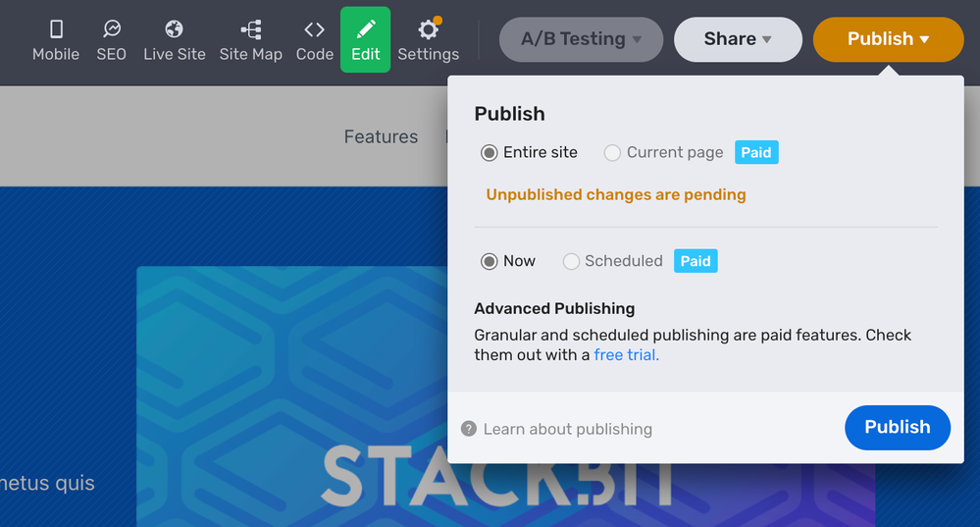
Task: Choose the Scheduled publishing option
Action: (571, 261)
